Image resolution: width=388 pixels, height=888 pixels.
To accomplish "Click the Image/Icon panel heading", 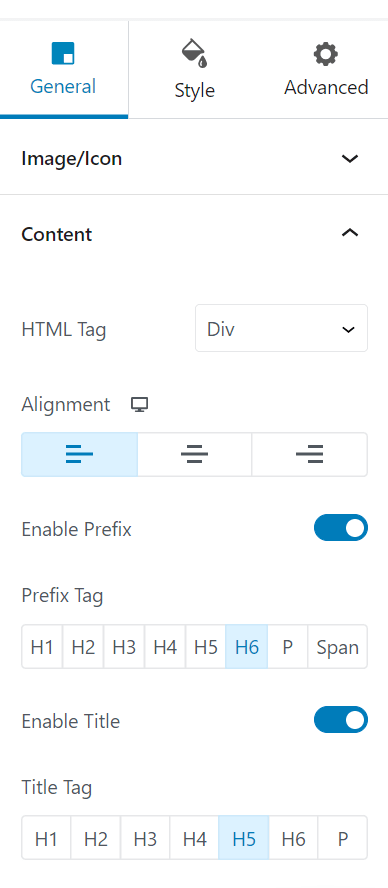I will pyautogui.click(x=71, y=159).
